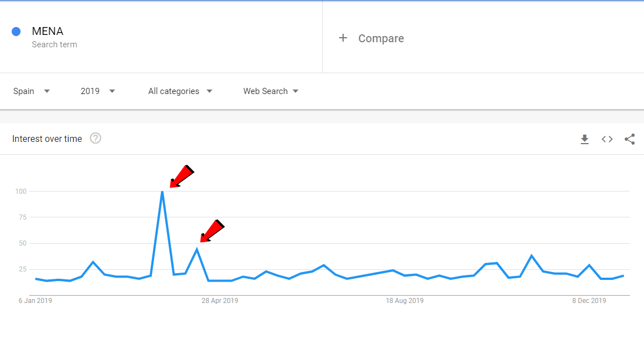
Task: Open the embed code icon
Action: pyautogui.click(x=607, y=140)
